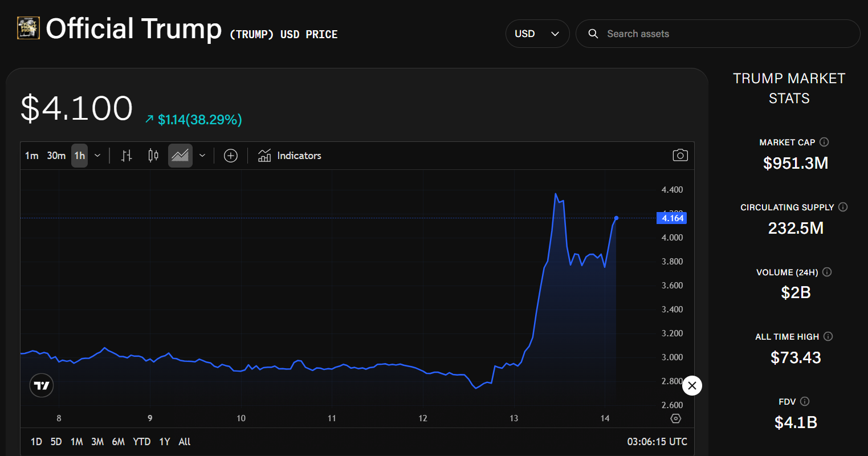Screen dimensions: 868x456
Task: Click the 03:06:15 UTC timezone label
Action: [x=657, y=442]
